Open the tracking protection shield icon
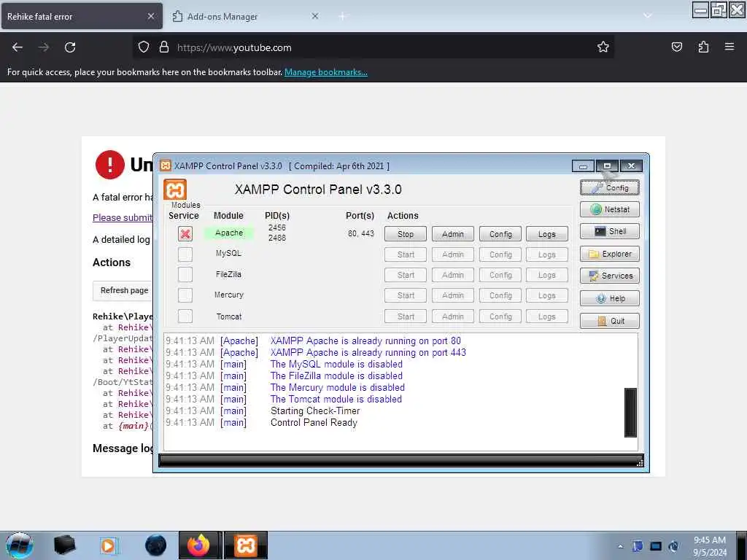The image size is (747, 560). click(144, 47)
